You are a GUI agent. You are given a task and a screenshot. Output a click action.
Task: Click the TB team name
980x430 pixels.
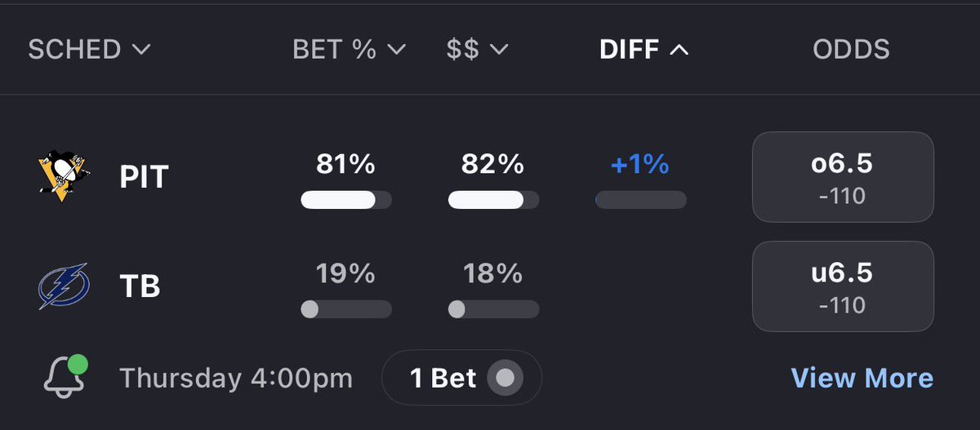tap(139, 286)
